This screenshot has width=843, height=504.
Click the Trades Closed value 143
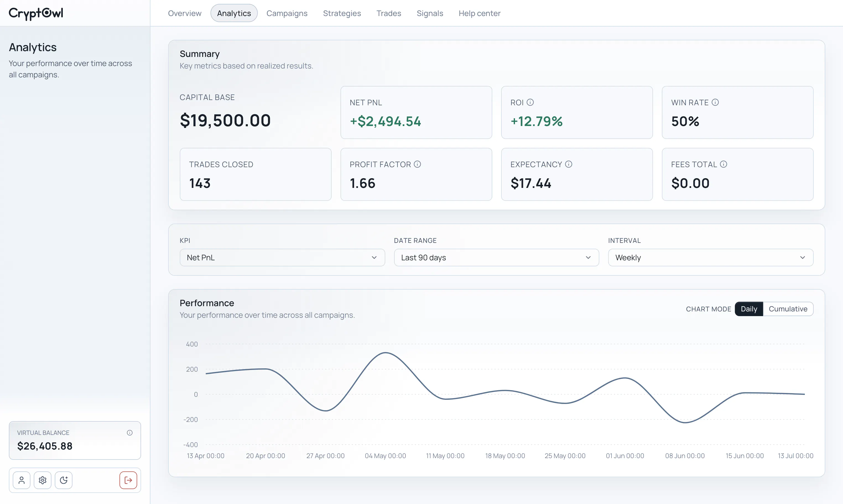[x=200, y=183]
